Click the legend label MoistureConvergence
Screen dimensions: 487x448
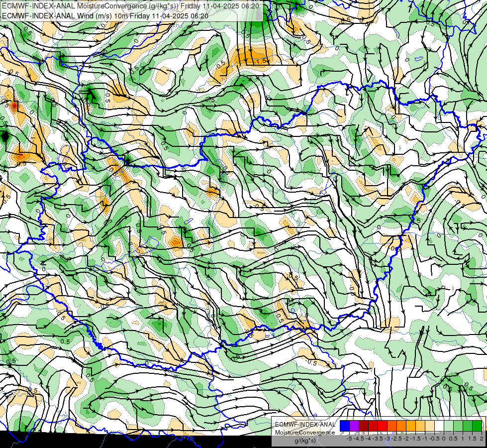pos(305,433)
